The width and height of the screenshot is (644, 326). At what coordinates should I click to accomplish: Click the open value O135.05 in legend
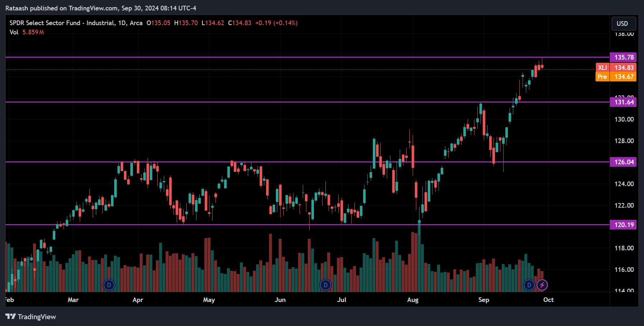pos(158,23)
